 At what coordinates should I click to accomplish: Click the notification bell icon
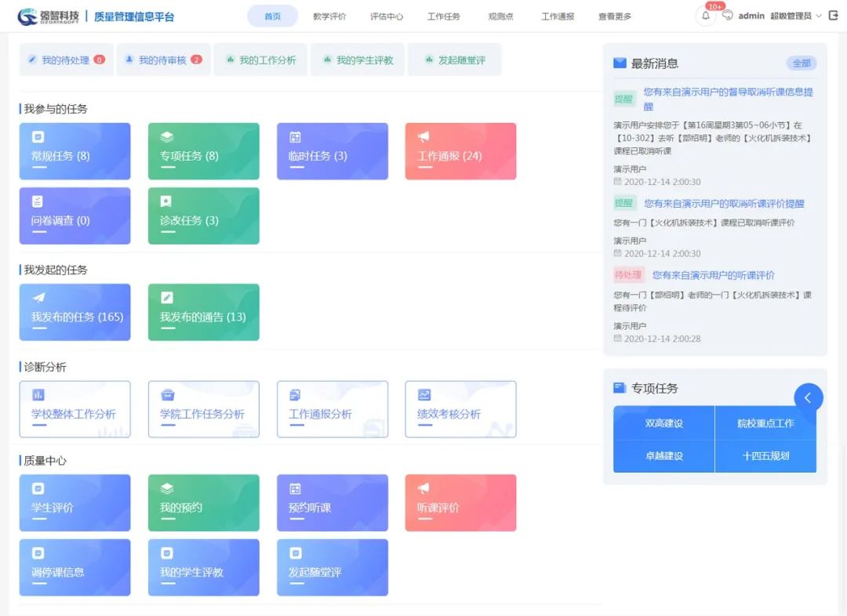pyautogui.click(x=706, y=16)
